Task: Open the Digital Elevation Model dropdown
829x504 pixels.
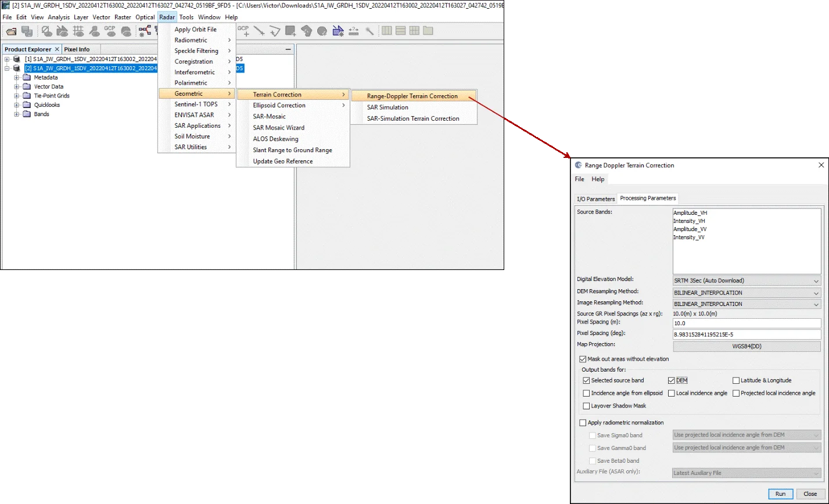Action: (x=747, y=281)
